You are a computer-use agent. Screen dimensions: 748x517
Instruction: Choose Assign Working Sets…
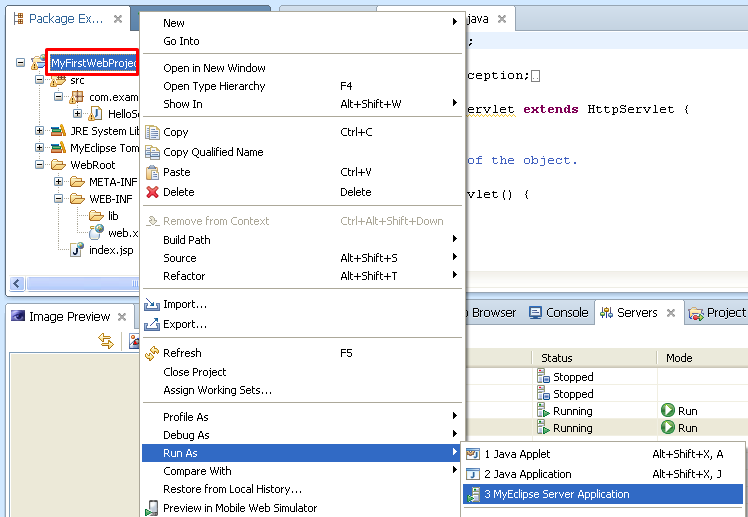[x=302, y=390]
